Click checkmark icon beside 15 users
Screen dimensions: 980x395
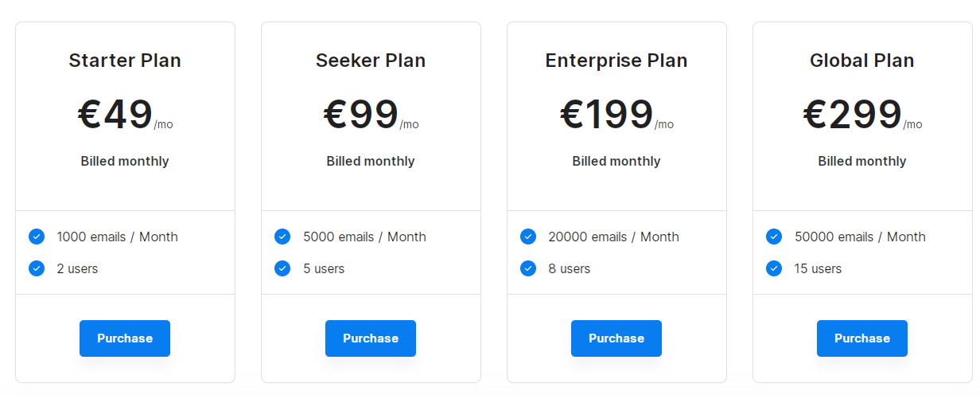point(774,268)
